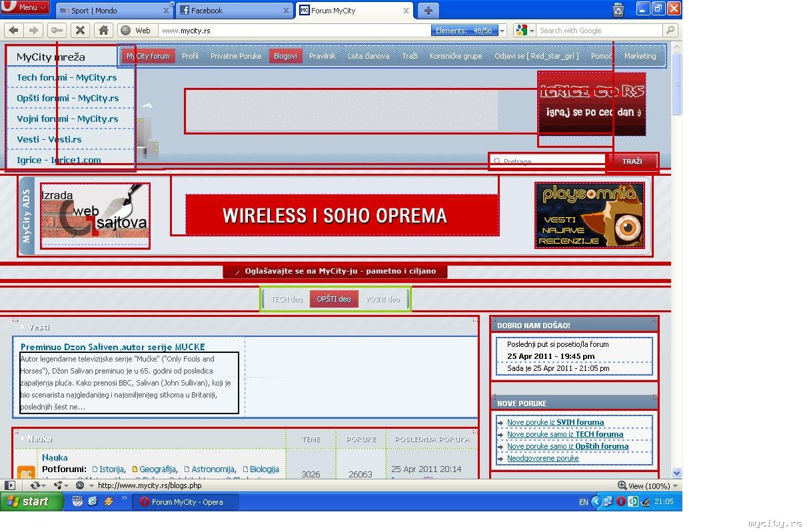Open Vojni forumi - MyCity.rs link
Image resolution: width=807 pixels, height=532 pixels.
[x=67, y=119]
